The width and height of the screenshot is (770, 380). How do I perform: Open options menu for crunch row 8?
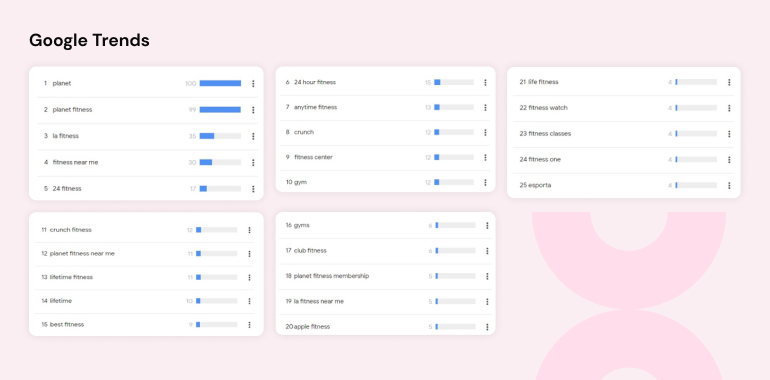click(x=485, y=132)
